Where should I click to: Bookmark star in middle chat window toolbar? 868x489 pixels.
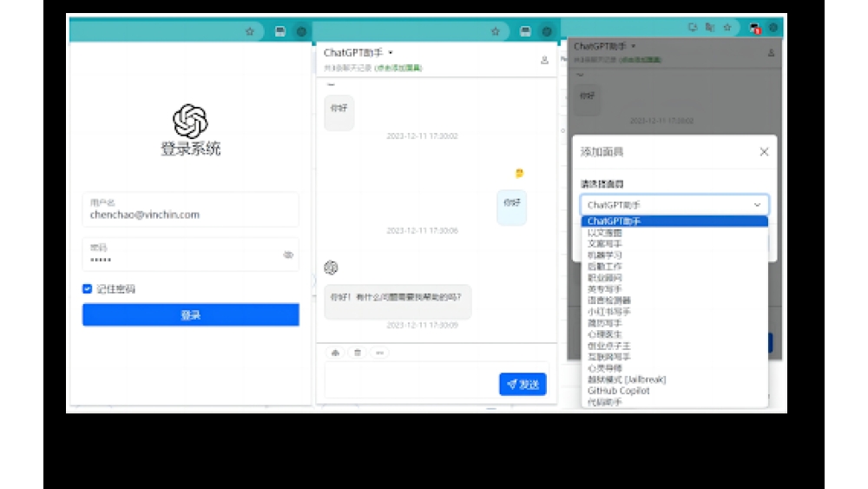tap(496, 31)
